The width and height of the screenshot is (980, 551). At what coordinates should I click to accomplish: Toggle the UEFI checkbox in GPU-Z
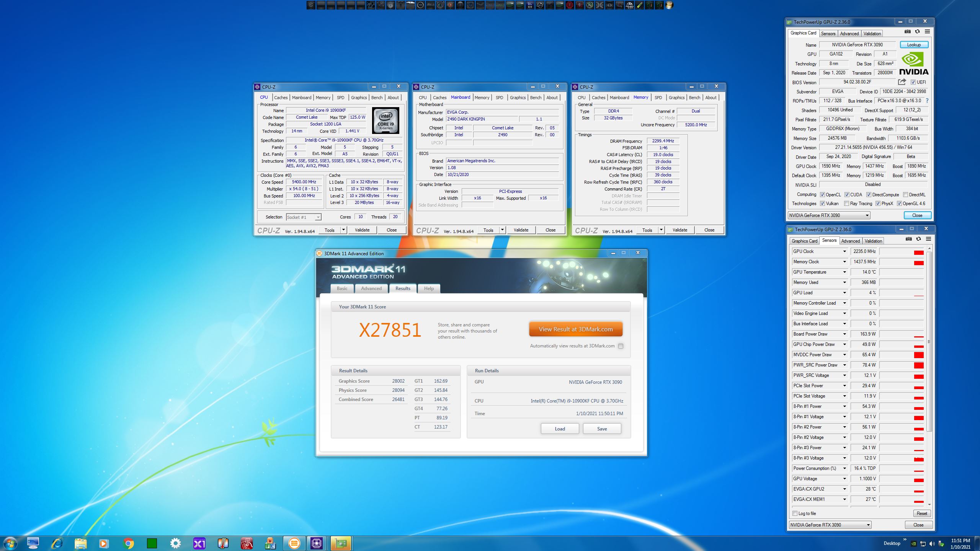pyautogui.click(x=913, y=82)
